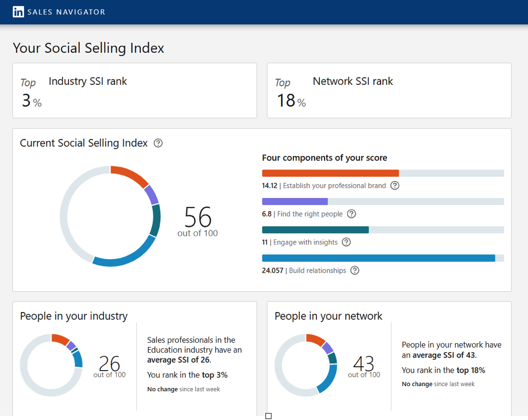
Task: Click the 3% industry rank value
Action: (x=31, y=101)
